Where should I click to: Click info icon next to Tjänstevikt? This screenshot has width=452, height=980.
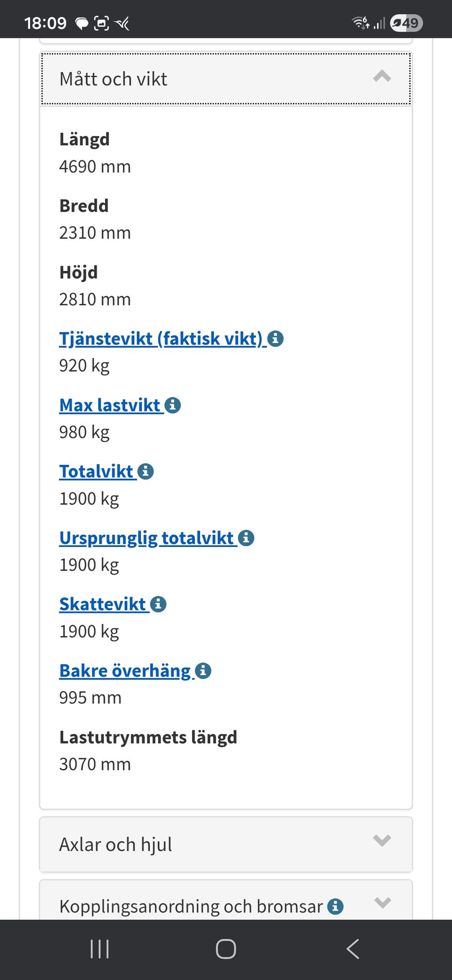tap(275, 339)
